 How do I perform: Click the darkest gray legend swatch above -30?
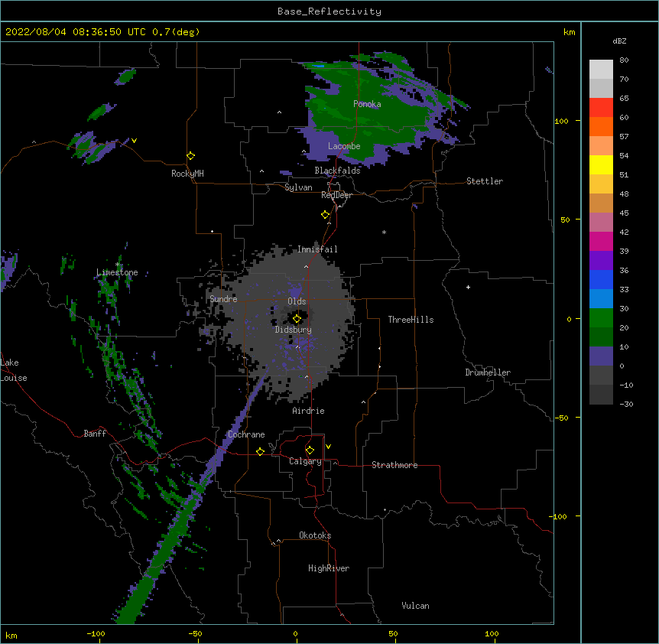[x=601, y=395]
